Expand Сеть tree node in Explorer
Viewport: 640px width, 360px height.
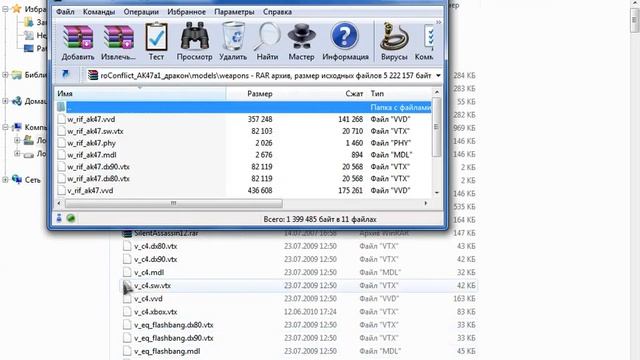[x=5, y=180]
